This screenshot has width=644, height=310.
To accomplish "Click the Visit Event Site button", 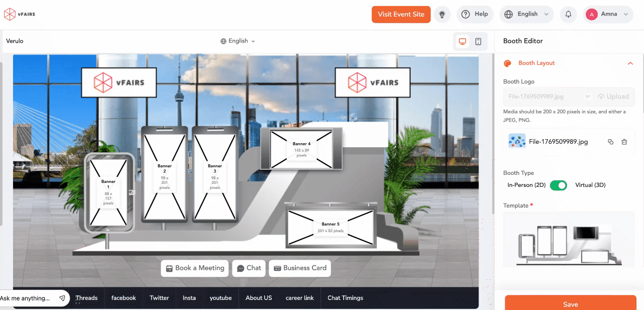I will (x=401, y=15).
